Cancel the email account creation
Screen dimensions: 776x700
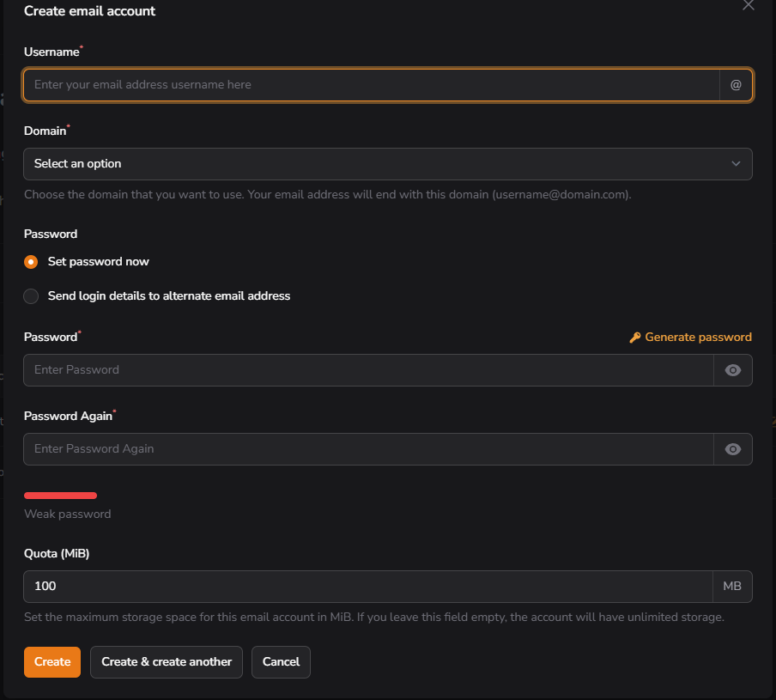pyautogui.click(x=281, y=661)
